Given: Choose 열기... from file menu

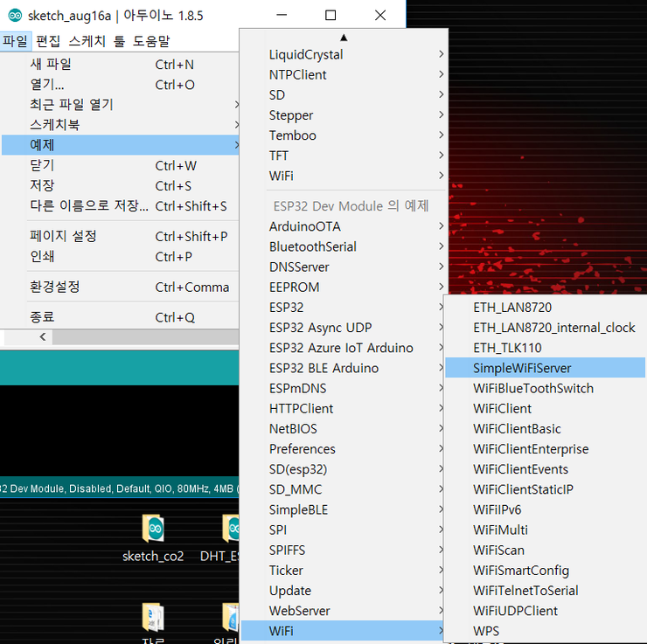Looking at the screenshot, I should pos(121,85).
